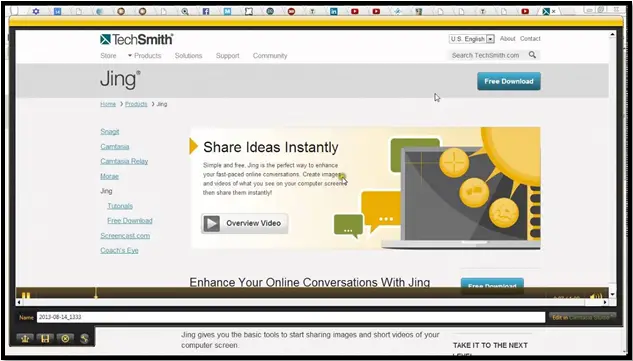The height and width of the screenshot is (361, 633).
Task: Switch to the magnifier icon browser tab
Action: point(184,11)
